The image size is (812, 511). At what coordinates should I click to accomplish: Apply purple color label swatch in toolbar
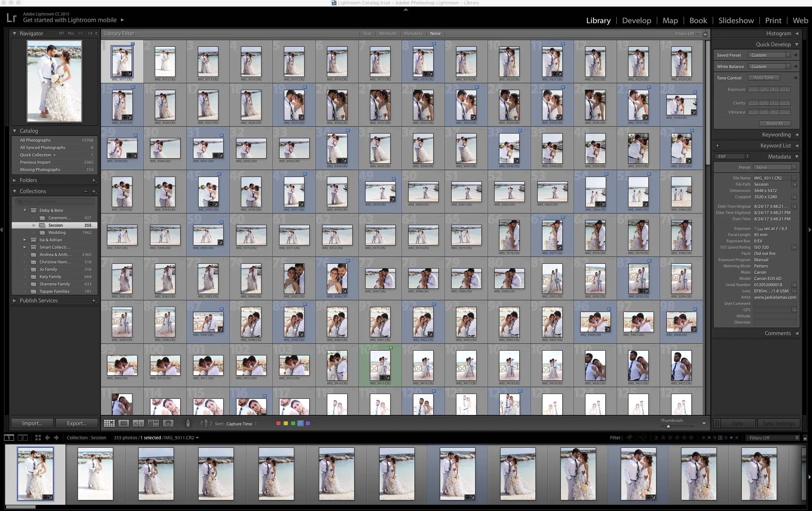pos(308,423)
